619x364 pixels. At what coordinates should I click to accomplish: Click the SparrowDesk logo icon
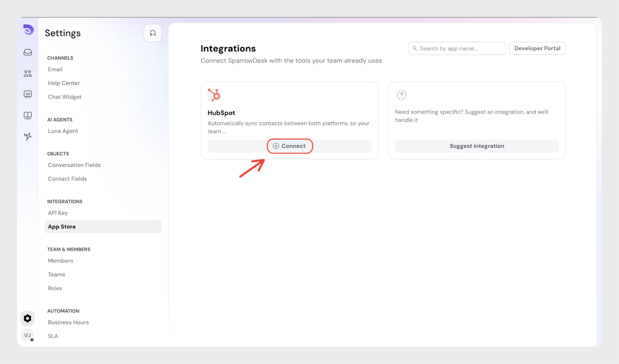tap(28, 29)
